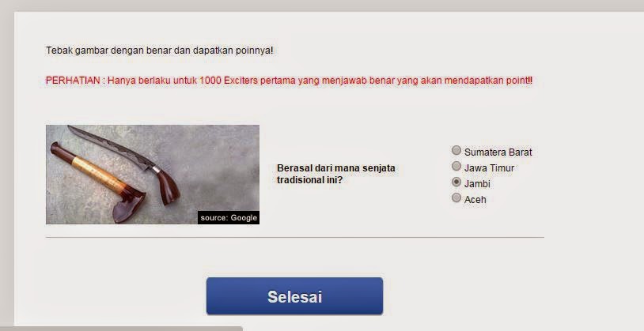Click the 'Jambi' answer label text

tap(477, 184)
